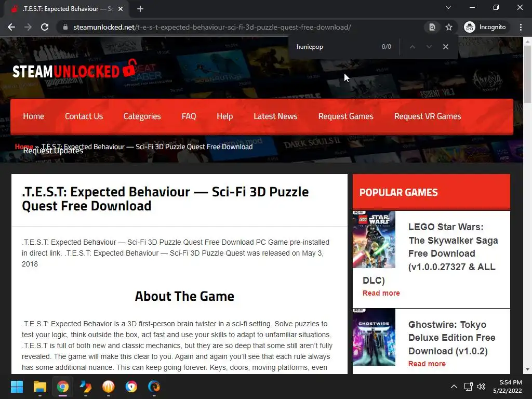This screenshot has width=532, height=399.
Task: Close the find-in-page bar
Action: pos(445,47)
